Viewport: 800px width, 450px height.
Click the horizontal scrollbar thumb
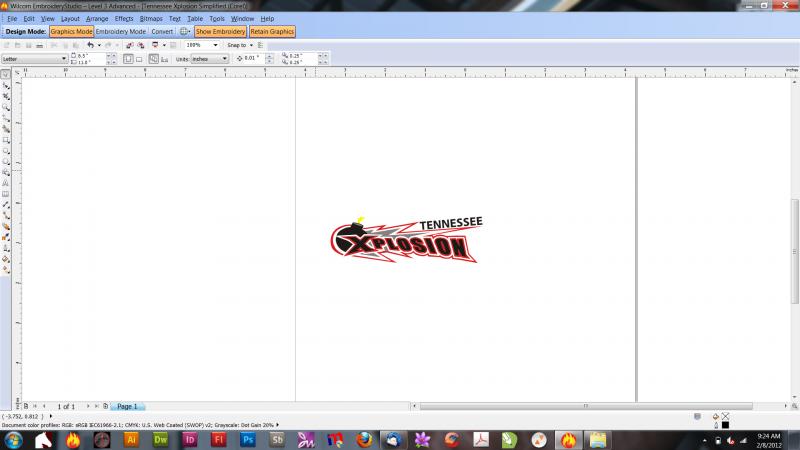[x=586, y=406]
